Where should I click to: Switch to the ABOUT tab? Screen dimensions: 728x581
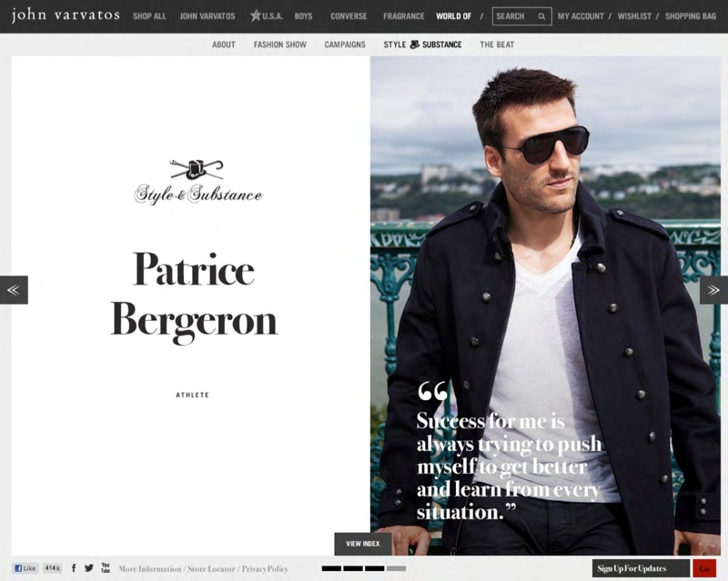(224, 45)
